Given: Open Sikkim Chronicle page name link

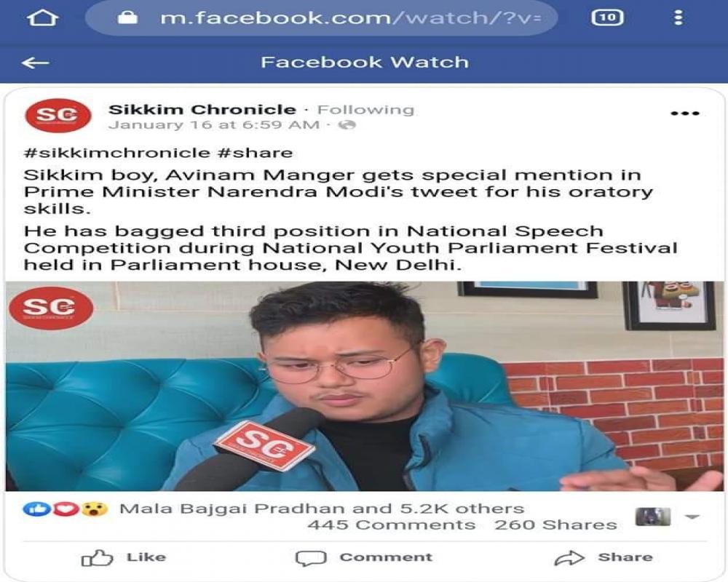Looking at the screenshot, I should click(x=202, y=110).
